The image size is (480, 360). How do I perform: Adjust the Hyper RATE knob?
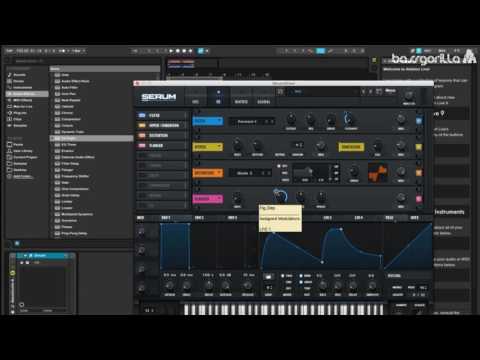tap(238, 145)
